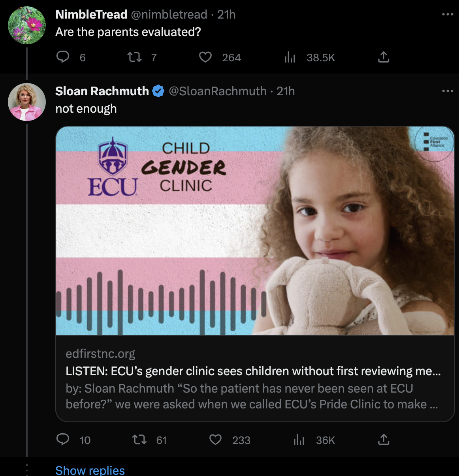Open NimbleTread's flower profile avatar
The image size is (459, 476).
[x=27, y=25]
